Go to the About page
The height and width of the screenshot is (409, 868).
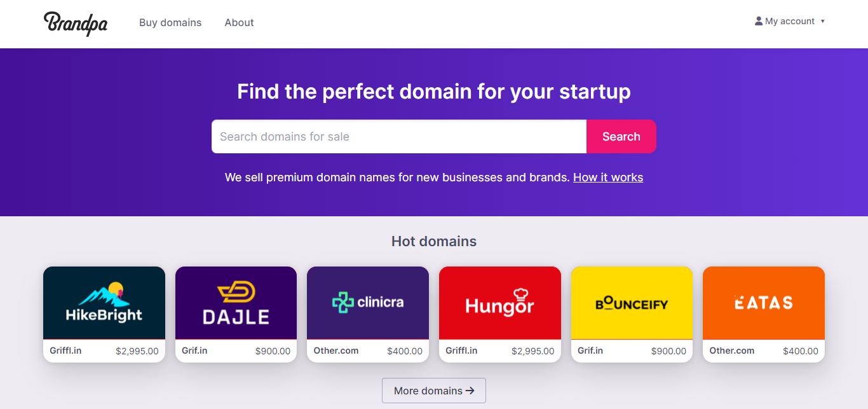(239, 23)
